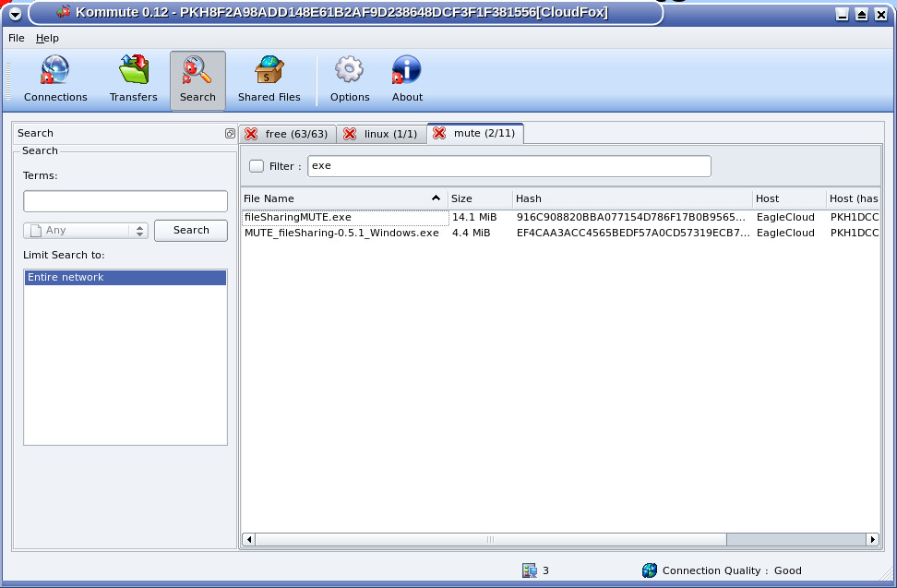Viewport: 897px width, 588px height.
Task: Open the Help menu
Action: [47, 39]
